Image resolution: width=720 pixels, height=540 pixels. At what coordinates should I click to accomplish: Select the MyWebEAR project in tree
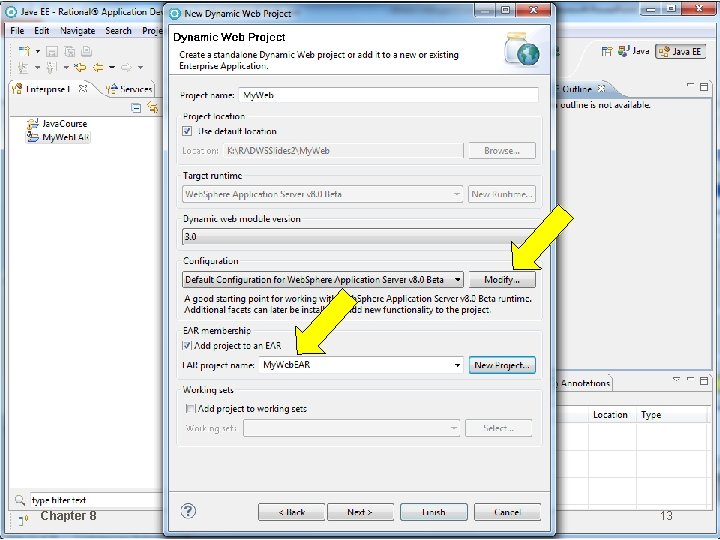pyautogui.click(x=58, y=137)
